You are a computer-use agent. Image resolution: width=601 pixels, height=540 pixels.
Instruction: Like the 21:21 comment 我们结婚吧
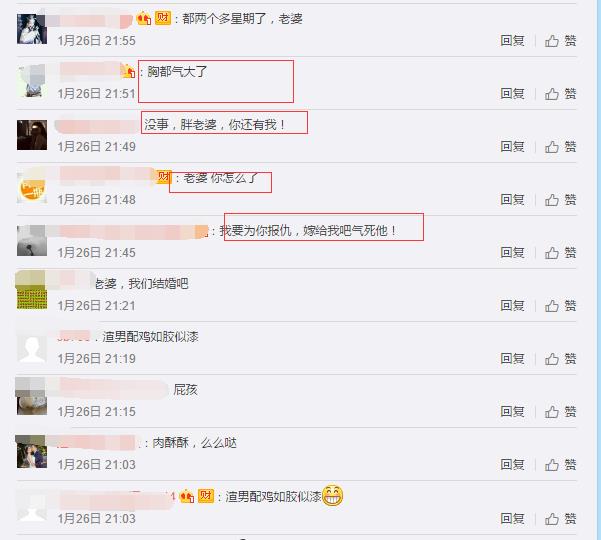(552, 305)
